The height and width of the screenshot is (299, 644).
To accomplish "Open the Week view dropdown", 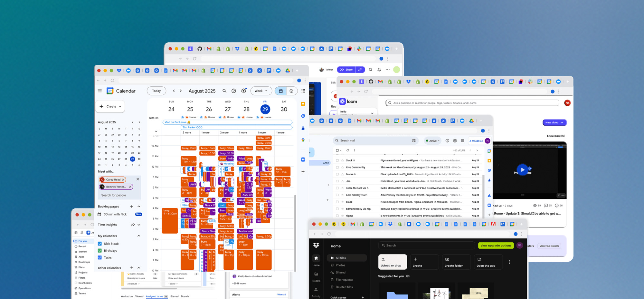I will click(x=261, y=91).
